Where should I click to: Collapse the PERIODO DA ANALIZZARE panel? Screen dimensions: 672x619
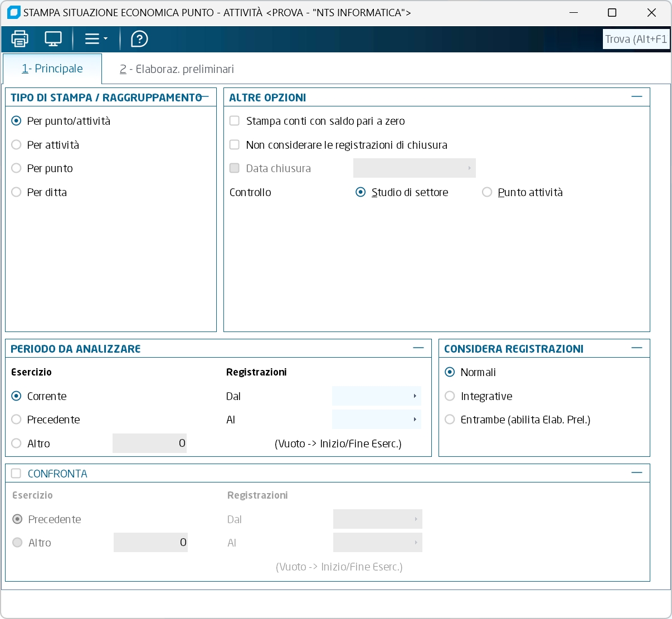(418, 348)
